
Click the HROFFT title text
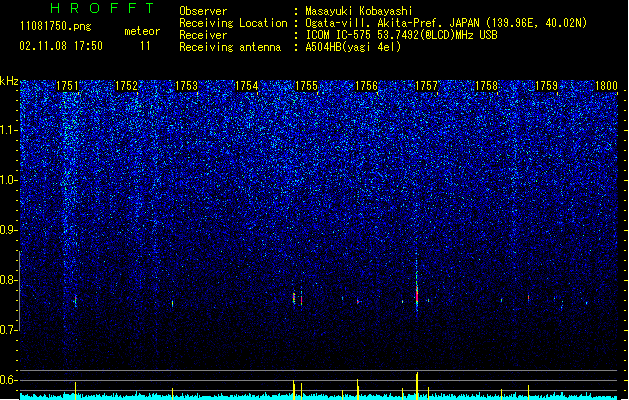102,8
